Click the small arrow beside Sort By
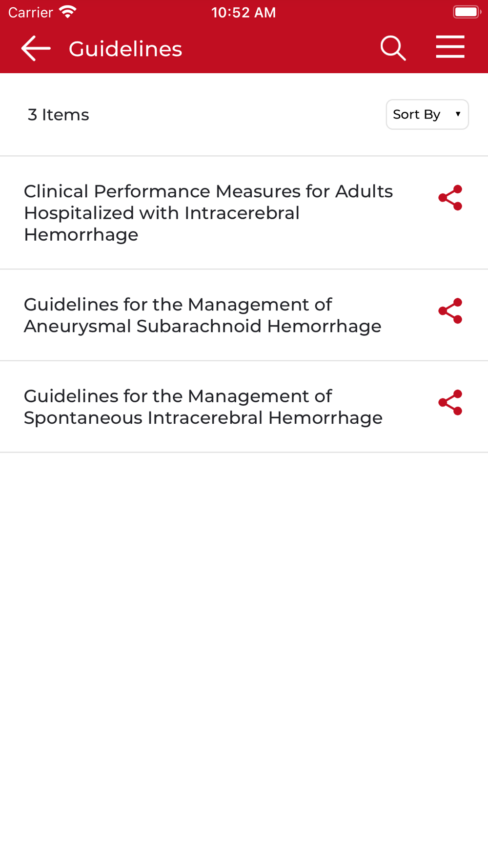The height and width of the screenshot is (868, 488). (458, 114)
